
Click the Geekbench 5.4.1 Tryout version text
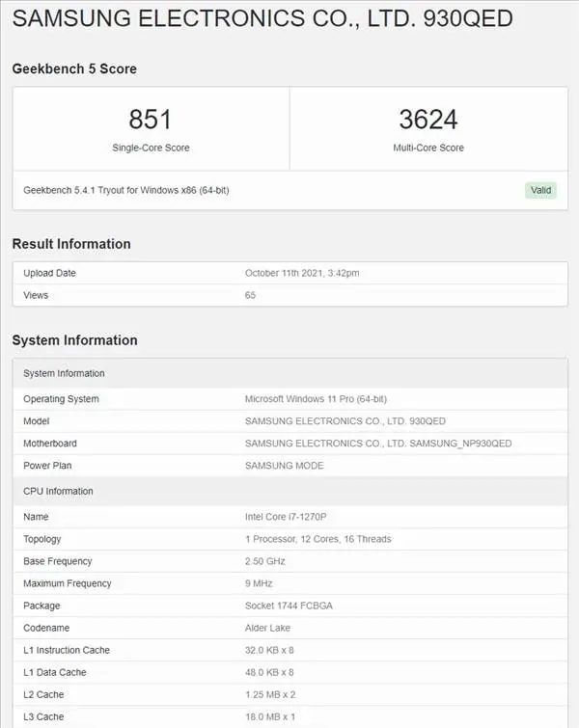pos(126,190)
